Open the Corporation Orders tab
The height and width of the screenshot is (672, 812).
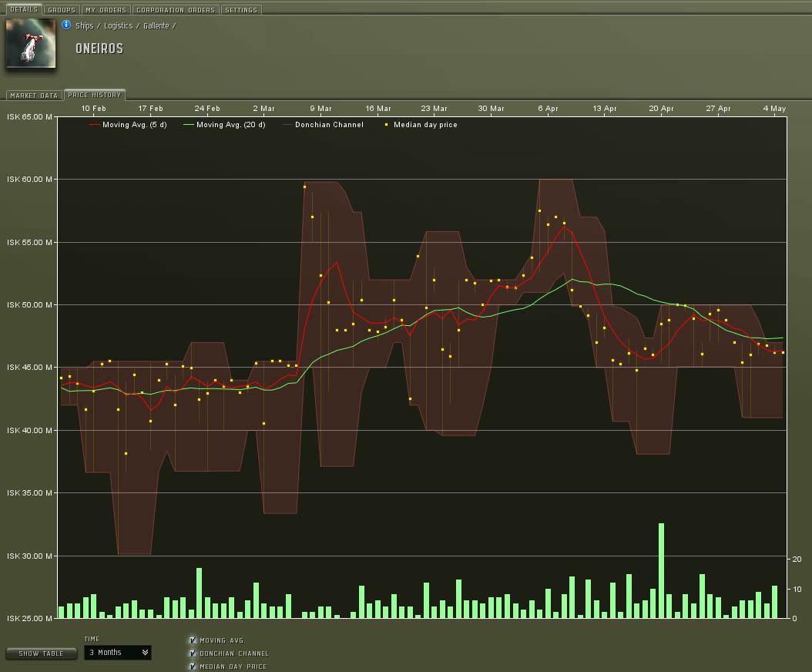[176, 10]
